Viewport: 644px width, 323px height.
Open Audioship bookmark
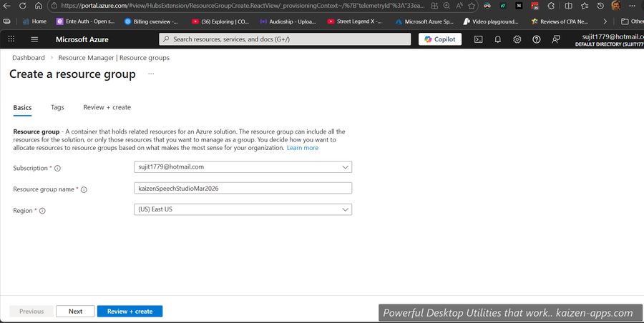tap(288, 21)
